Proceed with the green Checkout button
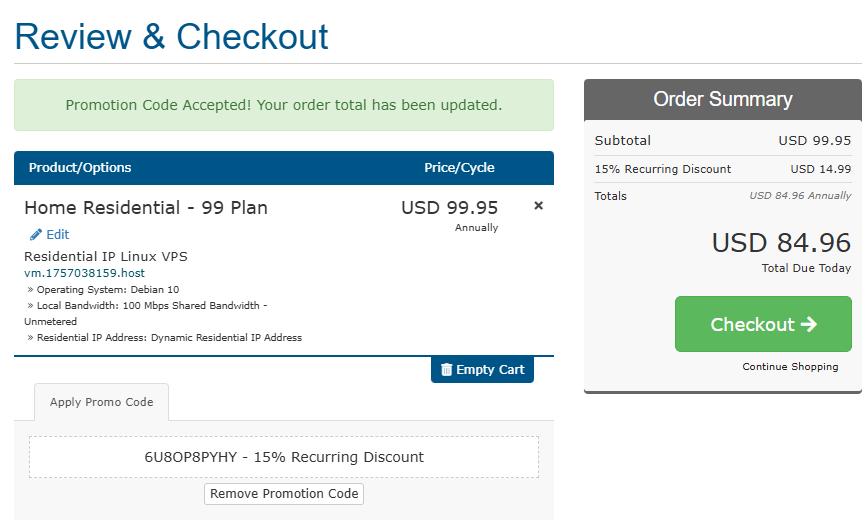The image size is (868, 525). click(x=762, y=324)
